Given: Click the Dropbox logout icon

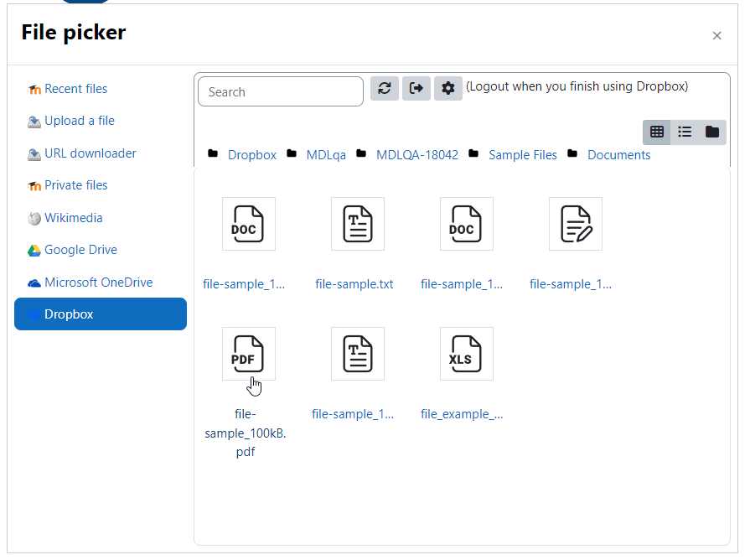Looking at the screenshot, I should coord(416,89).
